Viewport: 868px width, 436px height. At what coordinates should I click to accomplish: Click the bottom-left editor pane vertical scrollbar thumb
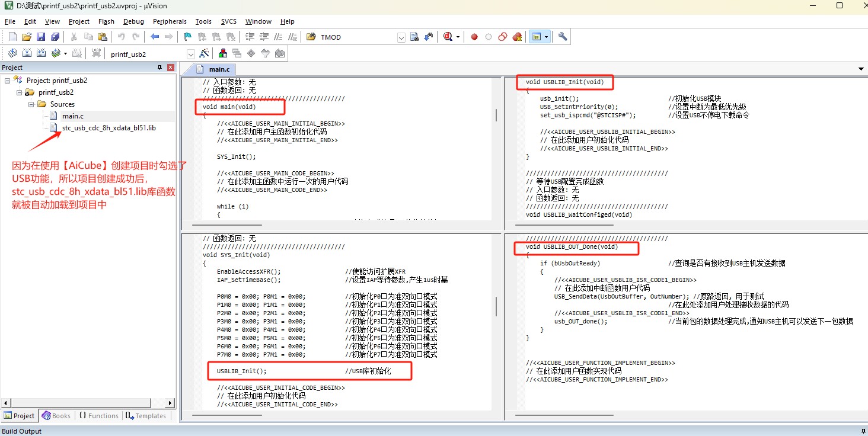point(496,306)
